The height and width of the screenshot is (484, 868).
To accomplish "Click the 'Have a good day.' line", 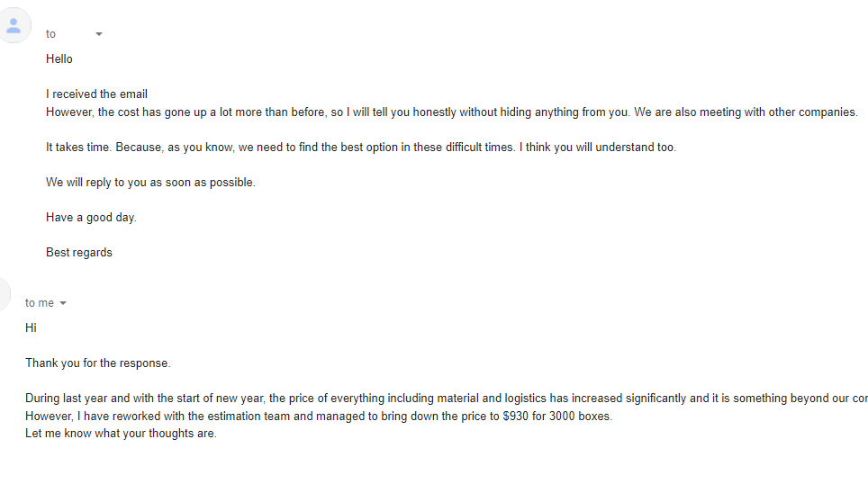I will [91, 218].
